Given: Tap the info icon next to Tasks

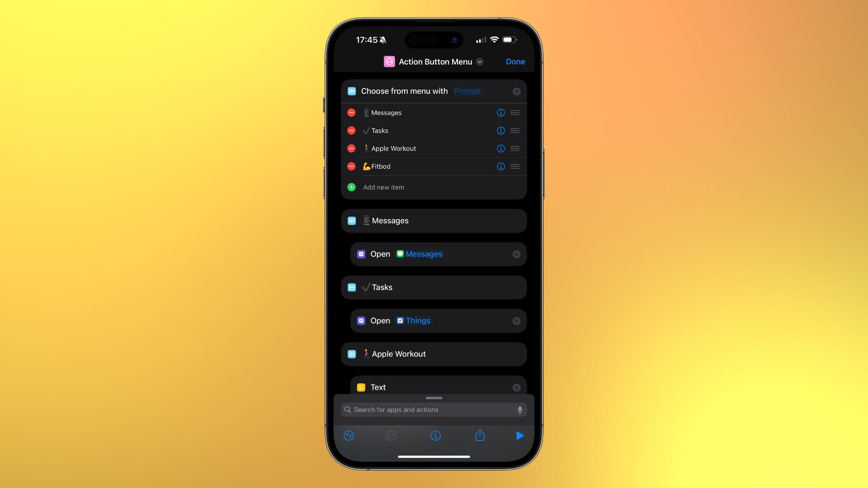Looking at the screenshot, I should [500, 131].
